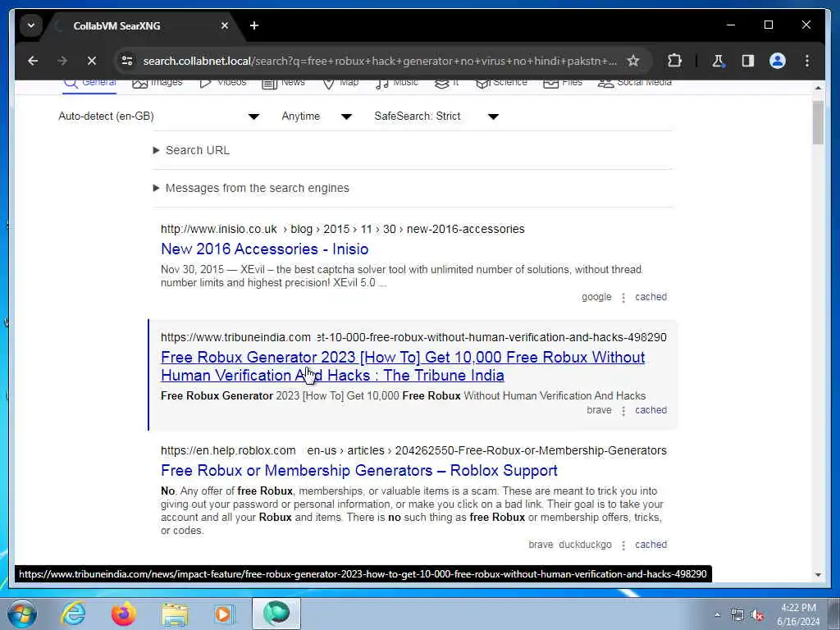Open New 2016 Accessories - Inisio result
This screenshot has width=840, height=630.
265,249
